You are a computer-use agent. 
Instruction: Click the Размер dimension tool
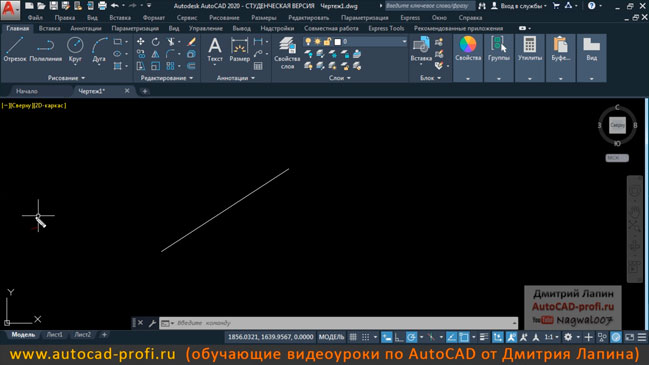tap(239, 50)
